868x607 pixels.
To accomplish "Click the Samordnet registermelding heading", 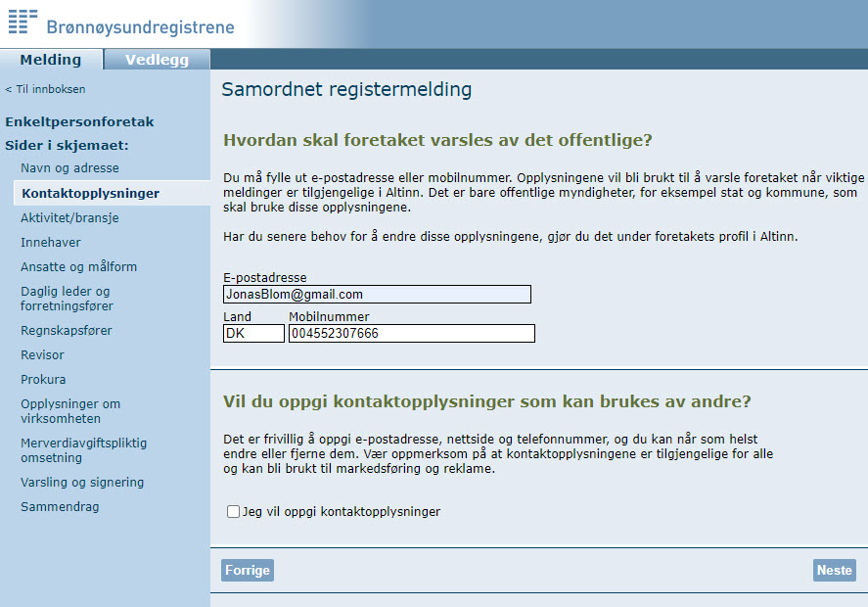I will [346, 89].
